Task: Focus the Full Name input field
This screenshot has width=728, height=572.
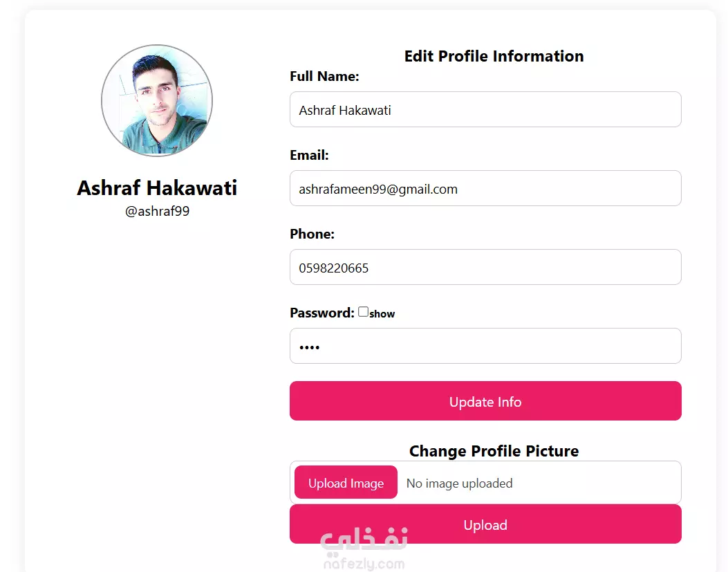Action: [485, 110]
